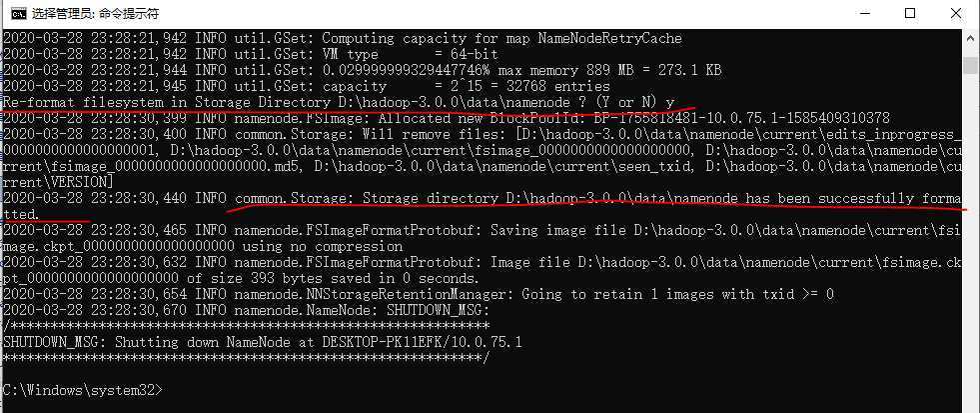Click the hostname DESKTOP-PK11EFK text

pos(382,342)
